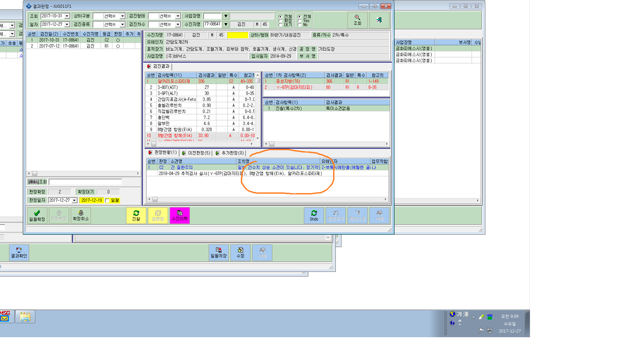Click the exit door icon button

point(379,20)
